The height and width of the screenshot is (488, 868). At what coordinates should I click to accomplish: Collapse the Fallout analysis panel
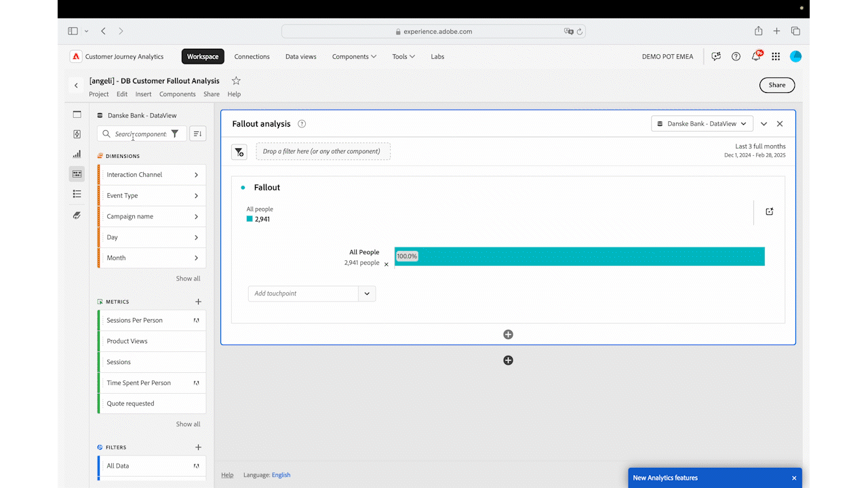pyautogui.click(x=764, y=124)
